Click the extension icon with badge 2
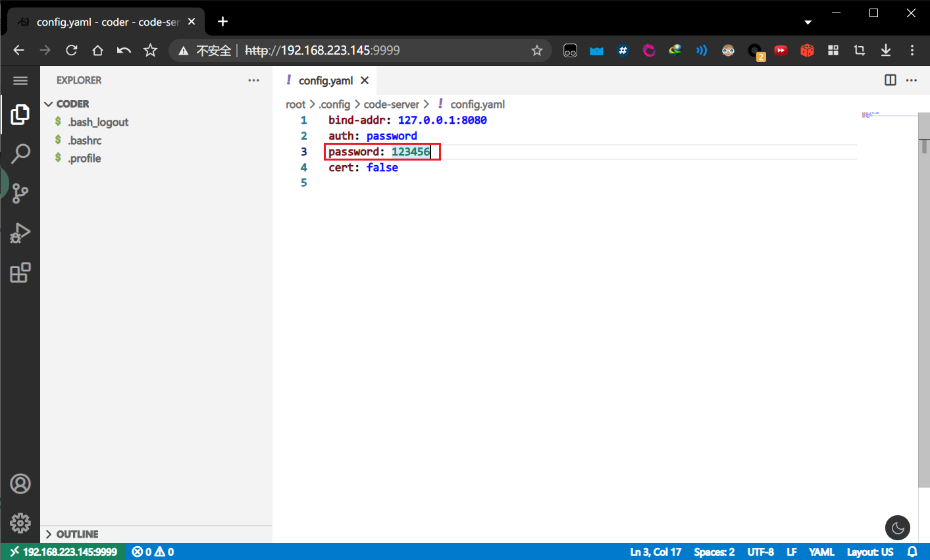This screenshot has width=930, height=560. (x=756, y=51)
